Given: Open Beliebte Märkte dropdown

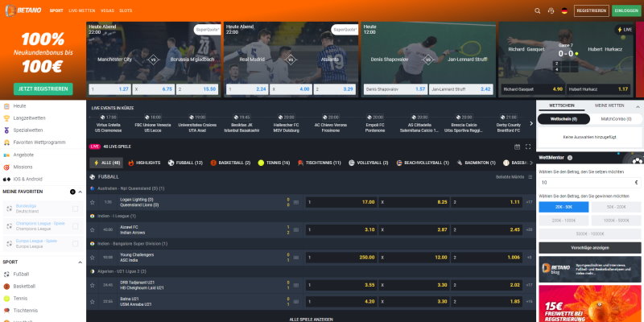Looking at the screenshot, I should (x=514, y=177).
